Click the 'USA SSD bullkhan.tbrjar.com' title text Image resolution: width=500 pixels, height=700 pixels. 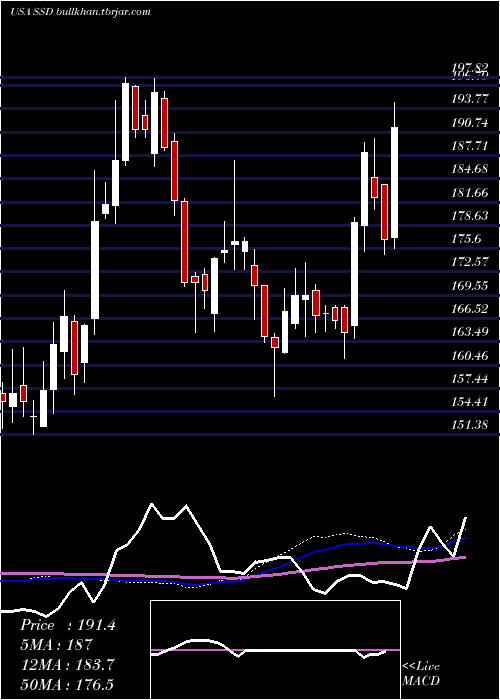tap(80, 12)
